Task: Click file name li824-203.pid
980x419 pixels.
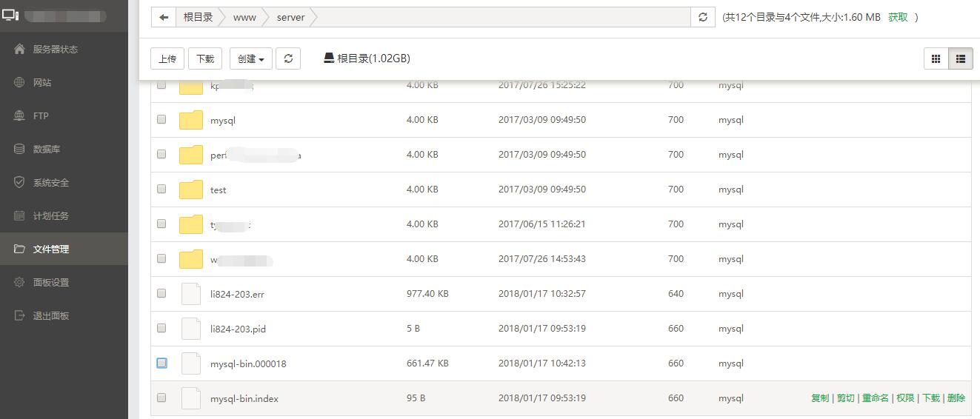Action: pyautogui.click(x=238, y=329)
